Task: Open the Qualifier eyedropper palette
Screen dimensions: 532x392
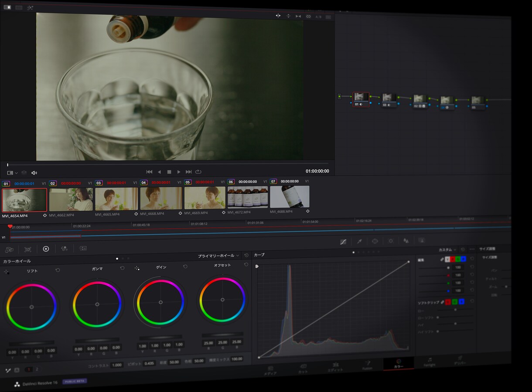Action: (x=359, y=241)
